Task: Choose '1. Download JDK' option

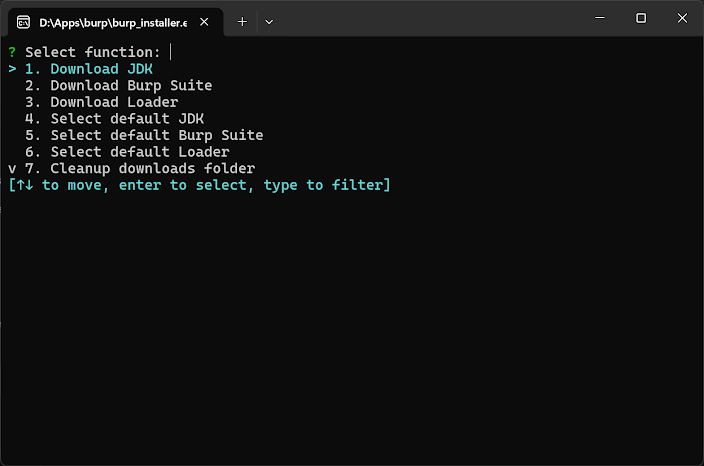Action: tap(89, 69)
